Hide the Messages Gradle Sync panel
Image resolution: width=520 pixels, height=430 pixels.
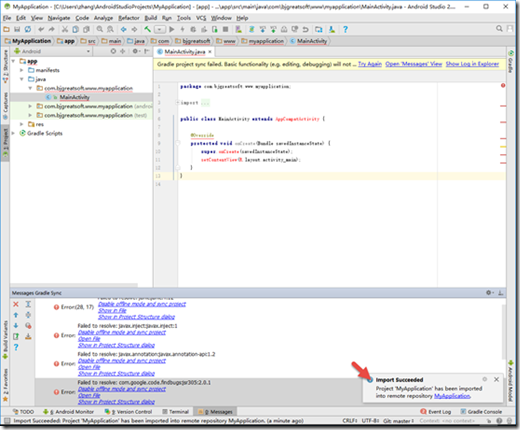[x=500, y=293]
